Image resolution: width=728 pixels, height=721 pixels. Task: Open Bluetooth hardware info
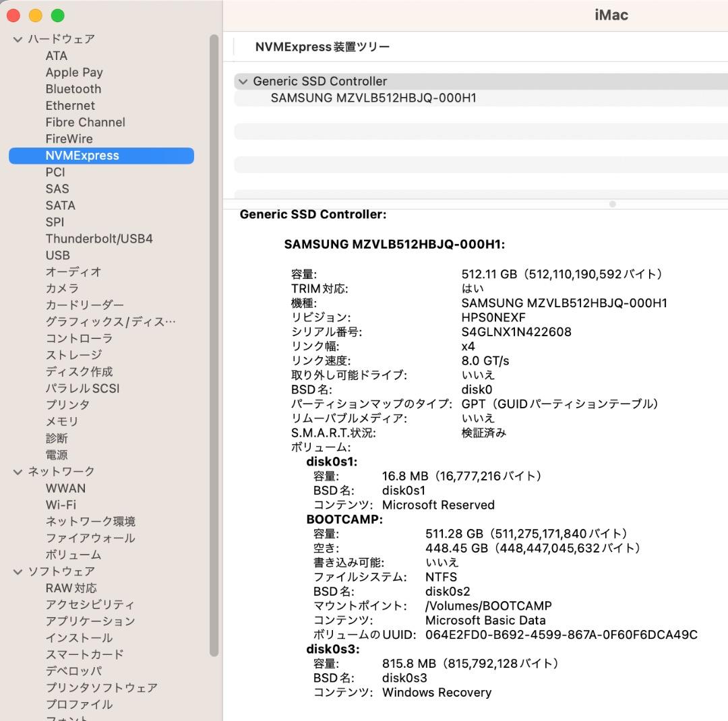[x=73, y=89]
